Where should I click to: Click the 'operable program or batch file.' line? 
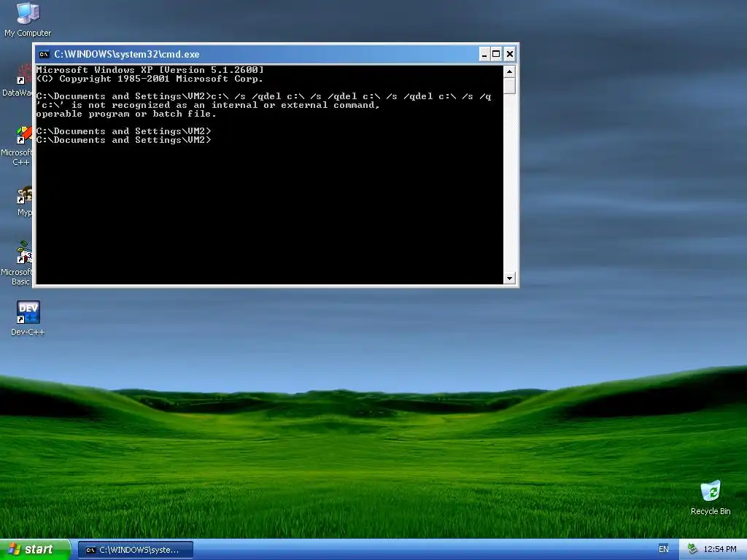(126, 114)
